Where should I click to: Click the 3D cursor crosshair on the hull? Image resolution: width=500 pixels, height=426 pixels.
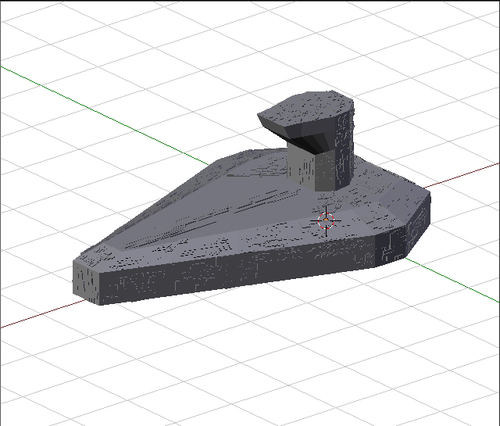[326, 220]
